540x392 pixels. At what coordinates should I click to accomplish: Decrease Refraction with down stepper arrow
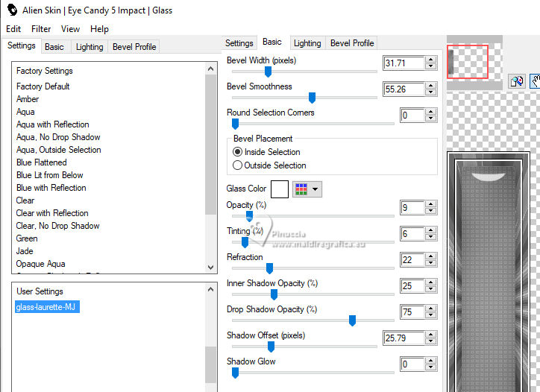(430, 263)
